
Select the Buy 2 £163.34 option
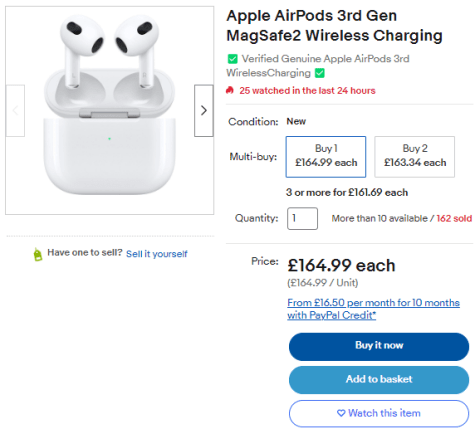(x=414, y=157)
